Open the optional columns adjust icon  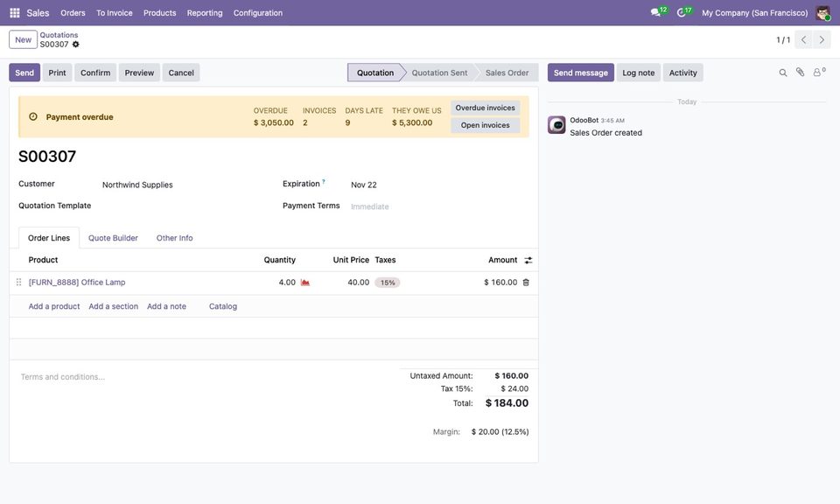[528, 260]
